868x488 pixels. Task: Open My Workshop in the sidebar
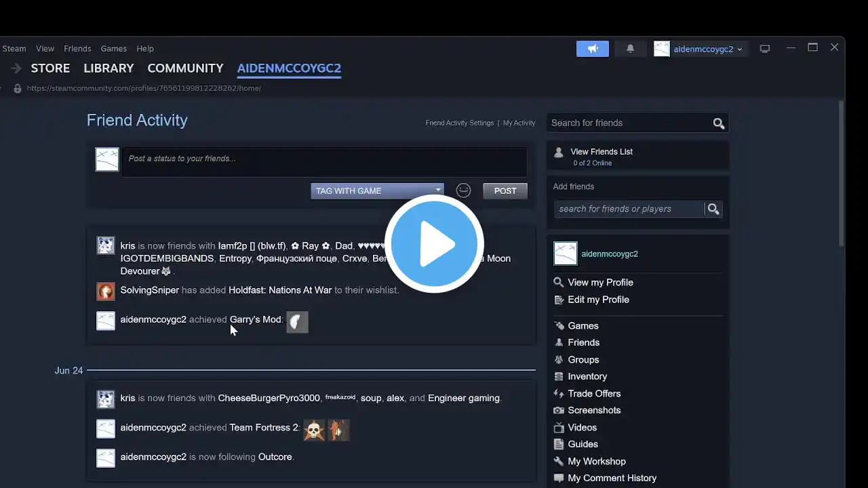click(x=597, y=462)
